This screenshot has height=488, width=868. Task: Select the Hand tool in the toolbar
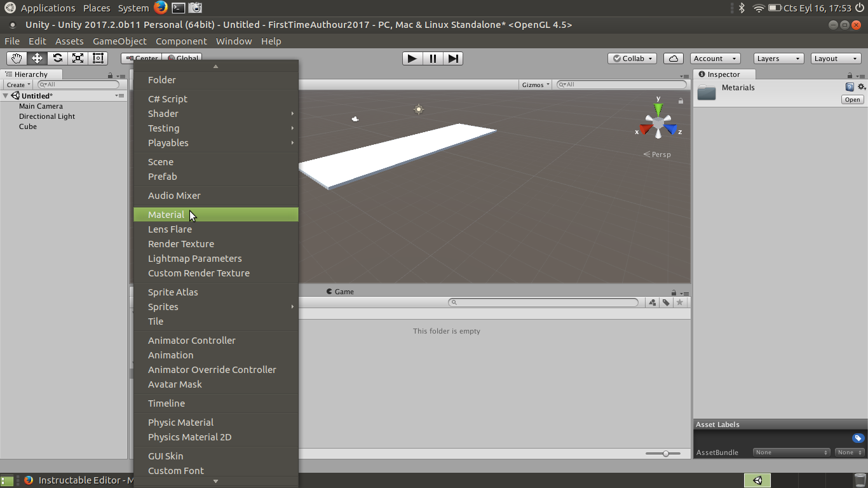point(17,58)
